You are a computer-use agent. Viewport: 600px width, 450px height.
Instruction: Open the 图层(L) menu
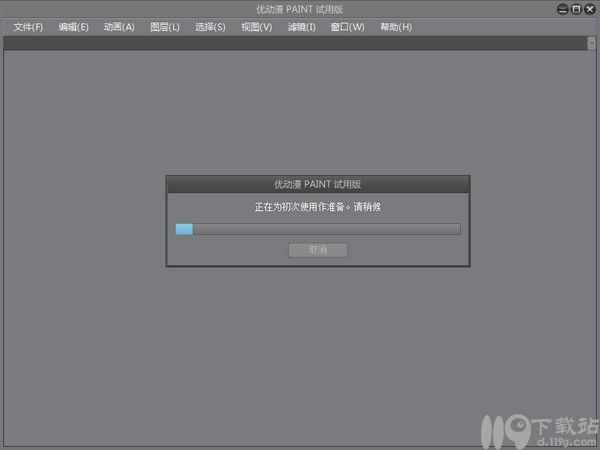[165, 27]
